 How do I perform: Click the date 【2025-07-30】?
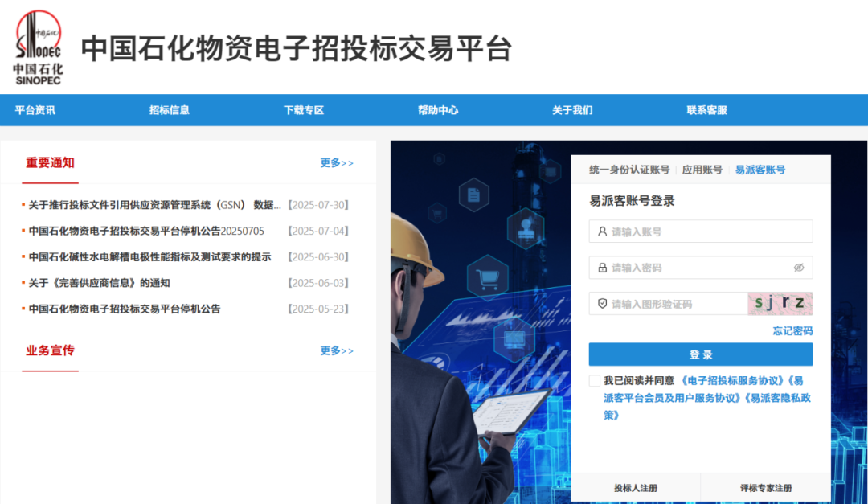317,205
